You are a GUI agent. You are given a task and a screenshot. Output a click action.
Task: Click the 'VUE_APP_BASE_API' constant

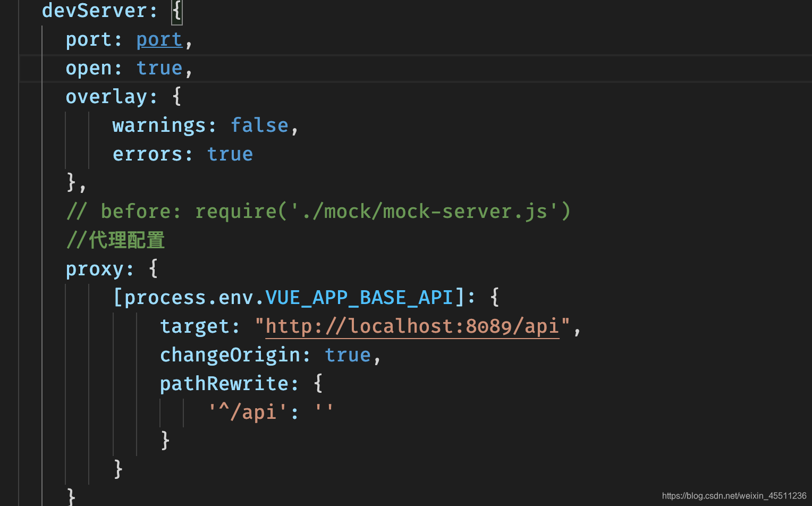(359, 298)
